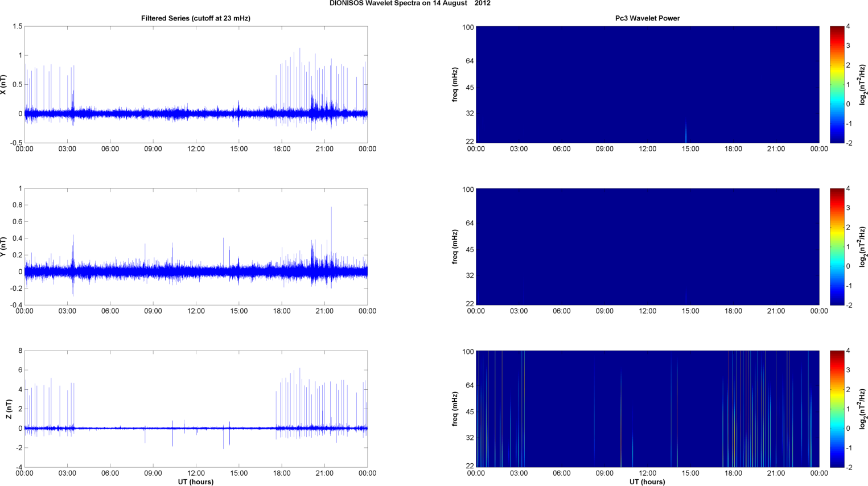Click the bottom spectrogram's color scale bar
This screenshot has width=868, height=486.
(x=837, y=409)
